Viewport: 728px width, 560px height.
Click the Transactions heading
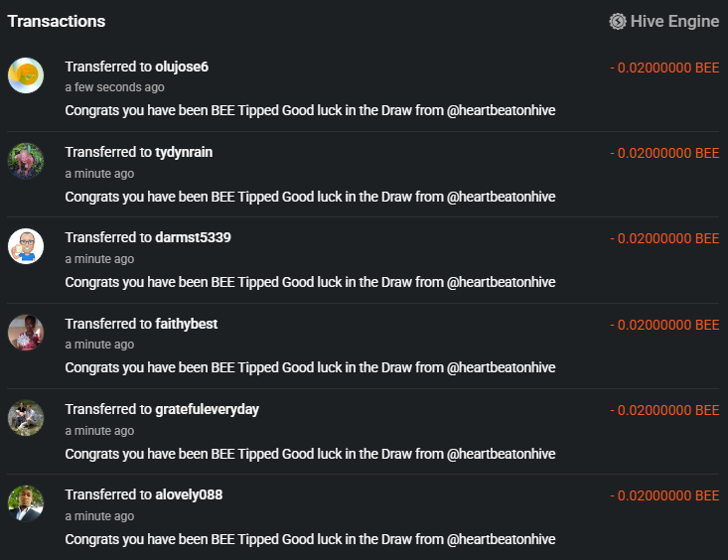coord(57,21)
